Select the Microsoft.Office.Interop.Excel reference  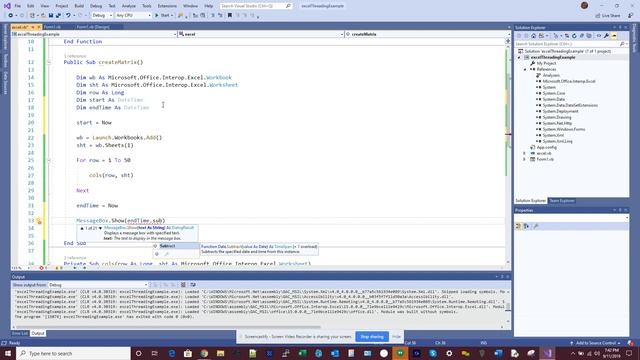pos(569,81)
